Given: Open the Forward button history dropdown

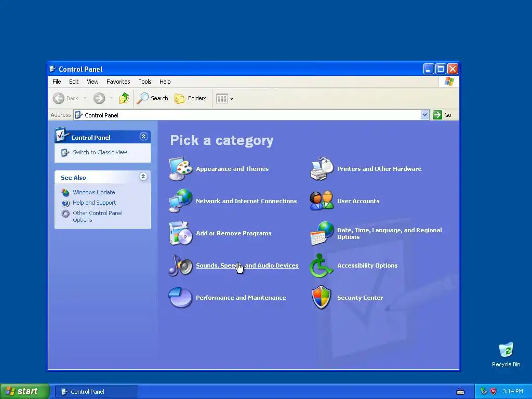Looking at the screenshot, I should pos(111,98).
